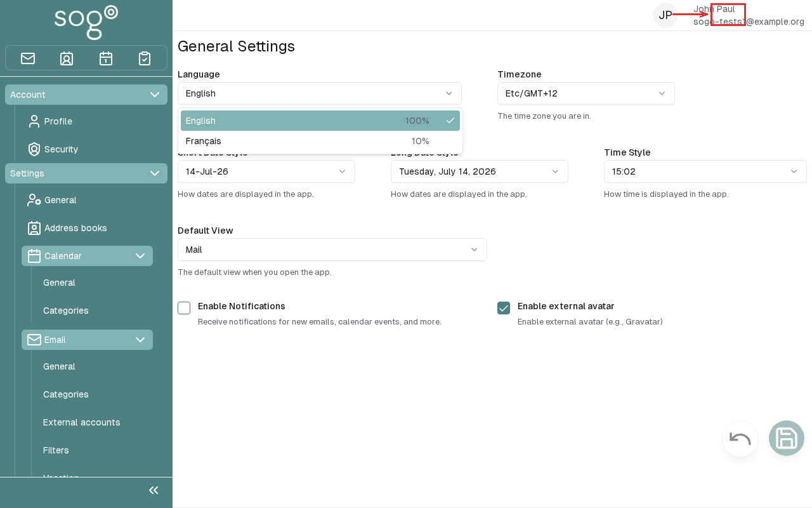Click the Default View field label
The image size is (812, 508).
point(206,231)
